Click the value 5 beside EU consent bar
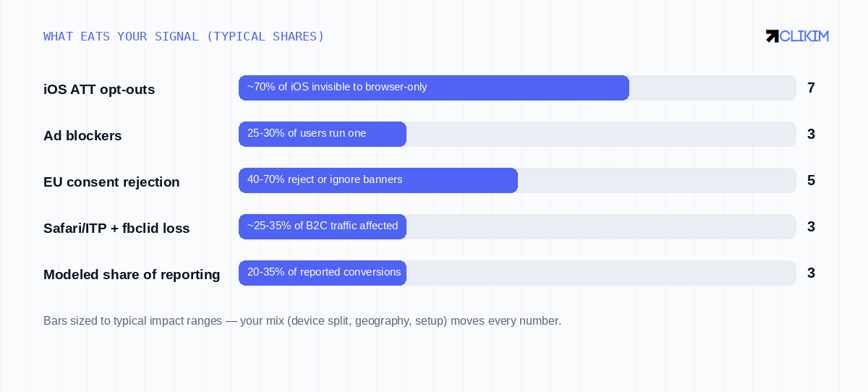 (811, 181)
